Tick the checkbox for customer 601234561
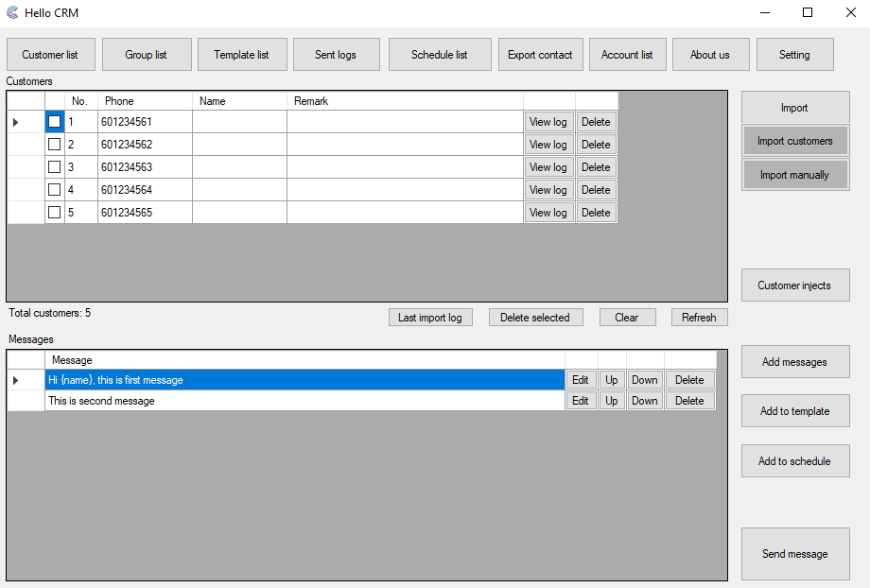Screen dimensions: 870x588 55,122
